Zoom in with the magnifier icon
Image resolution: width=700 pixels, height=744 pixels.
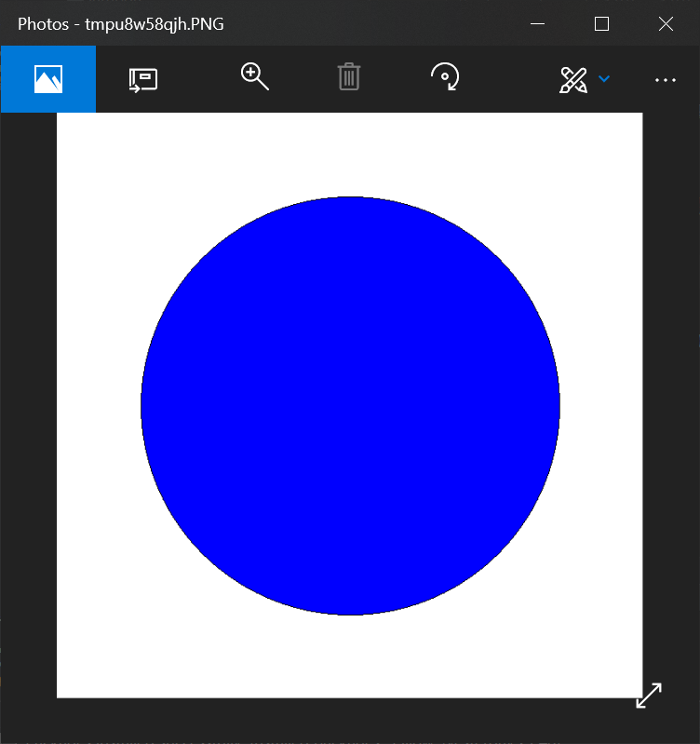tap(255, 76)
